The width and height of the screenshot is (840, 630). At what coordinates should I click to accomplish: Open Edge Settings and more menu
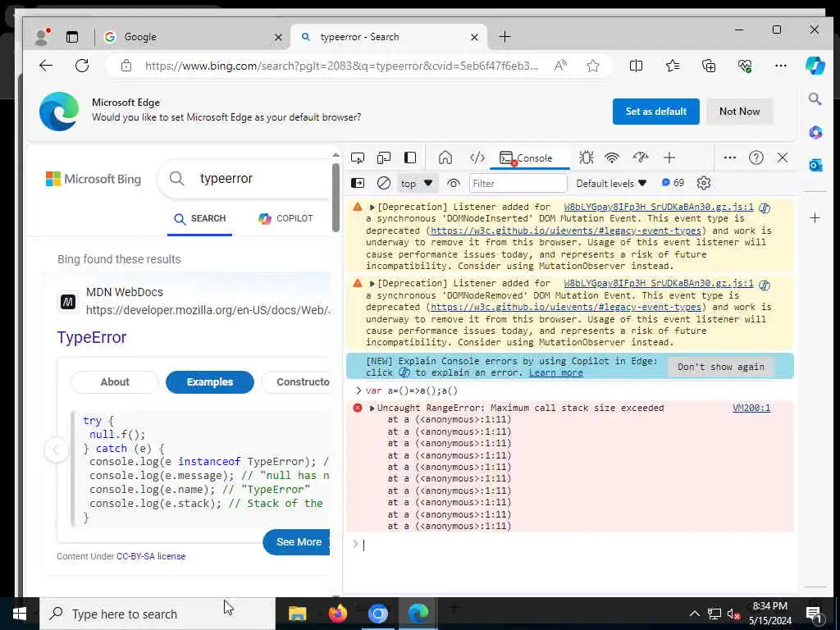click(781, 66)
